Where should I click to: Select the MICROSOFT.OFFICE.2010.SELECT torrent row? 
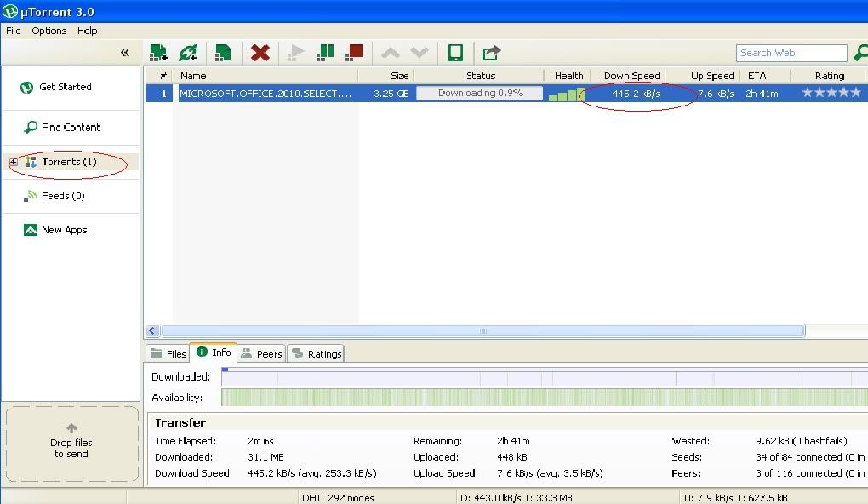[x=506, y=94]
